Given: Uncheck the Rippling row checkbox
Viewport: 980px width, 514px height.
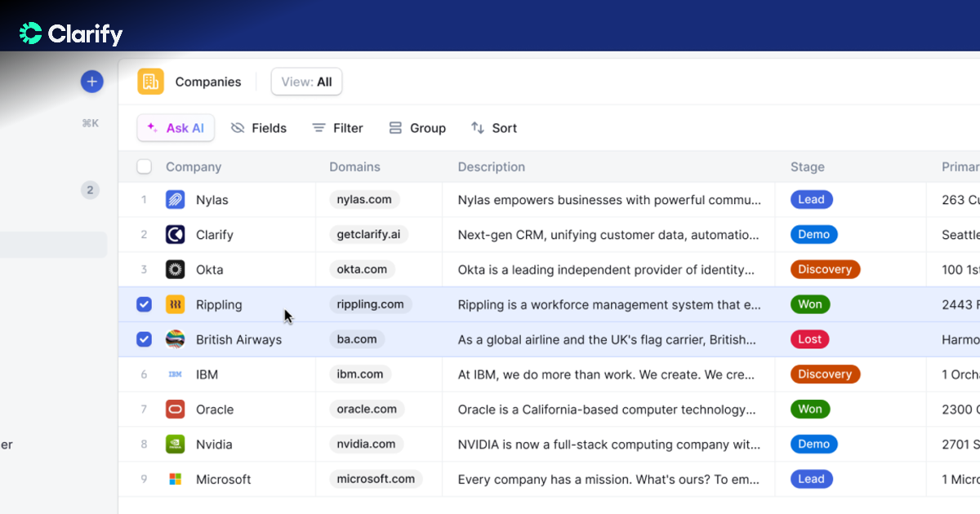Looking at the screenshot, I should pyautogui.click(x=144, y=304).
